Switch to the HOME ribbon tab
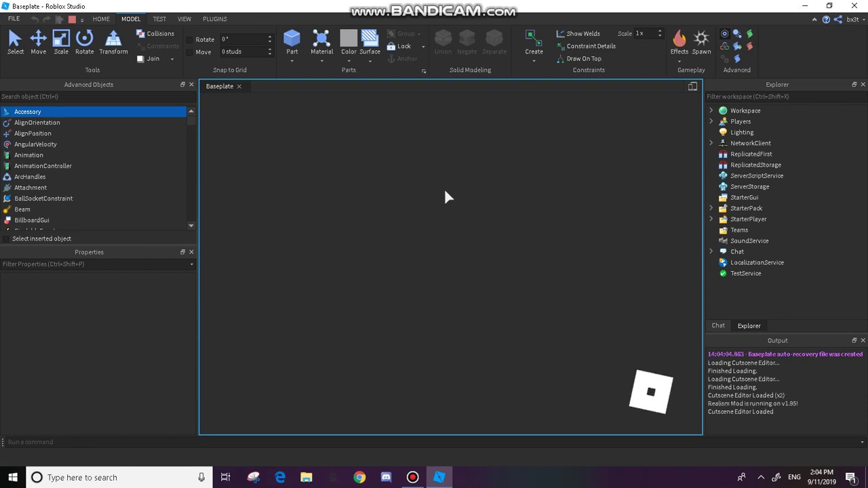Screen dimensions: 868x488 click(101, 19)
